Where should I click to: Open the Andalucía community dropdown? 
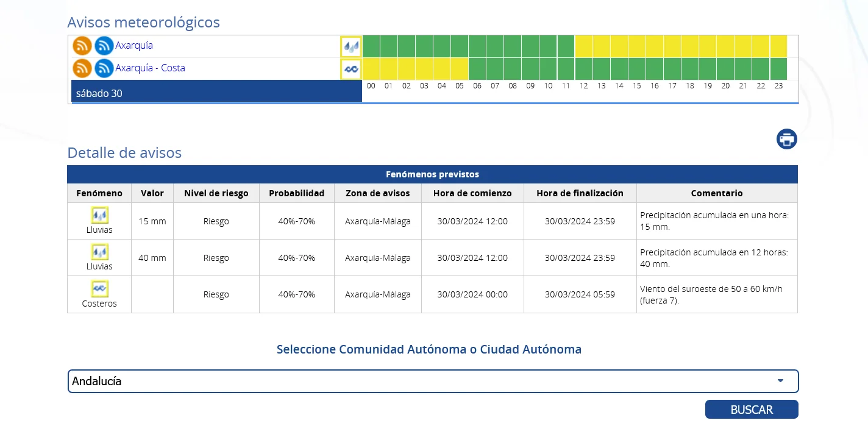(433, 381)
